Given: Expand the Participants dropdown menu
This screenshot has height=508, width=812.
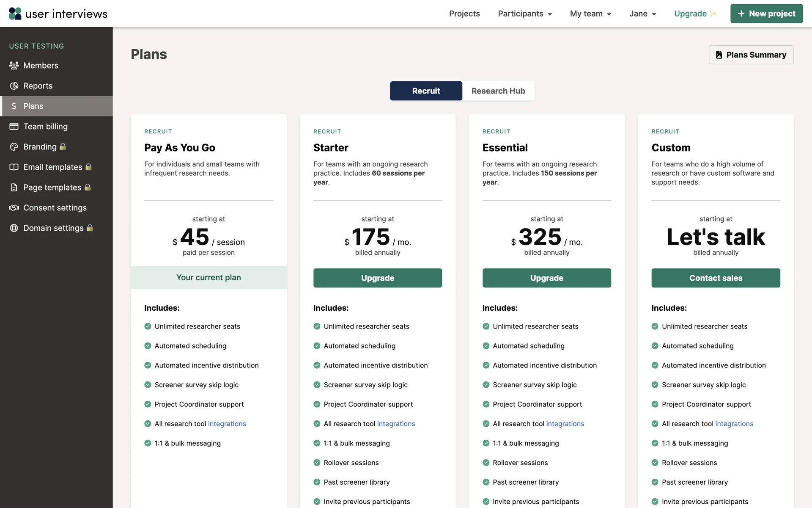Looking at the screenshot, I should click(525, 14).
